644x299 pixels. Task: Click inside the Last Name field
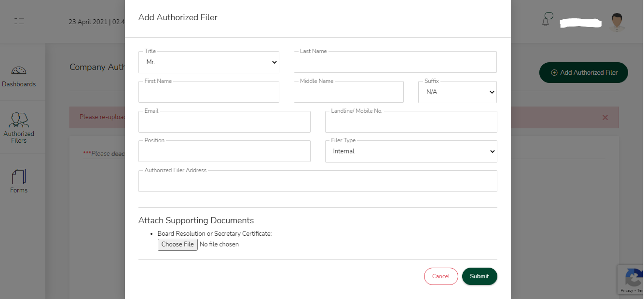[395, 62]
